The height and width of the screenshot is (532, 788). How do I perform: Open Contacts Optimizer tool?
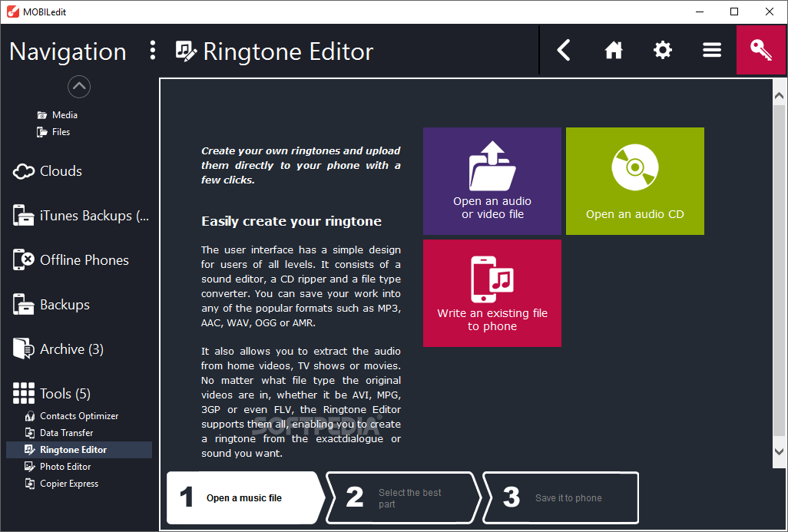coord(79,416)
